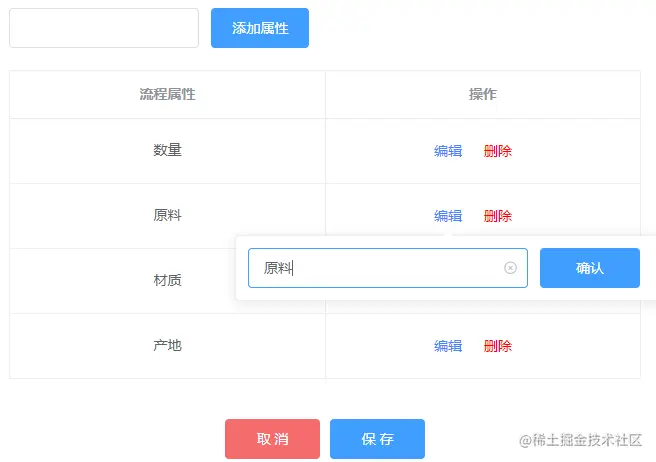Select the 产地 table cell
The image size is (656, 462).
coord(167,346)
